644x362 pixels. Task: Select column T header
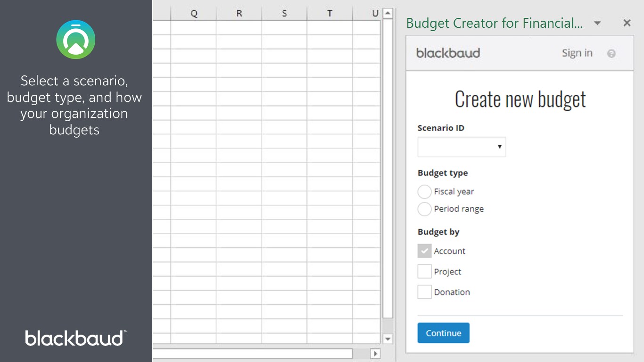330,14
